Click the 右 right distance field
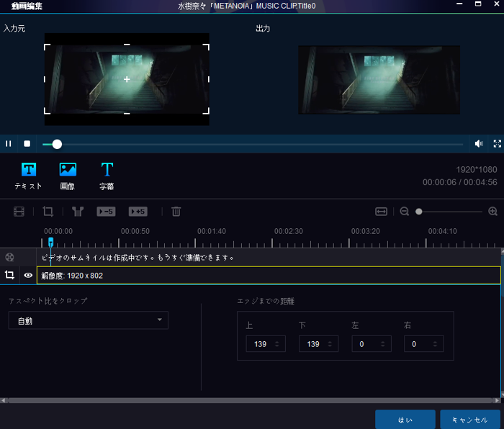The height and width of the screenshot is (429, 504). (423, 344)
